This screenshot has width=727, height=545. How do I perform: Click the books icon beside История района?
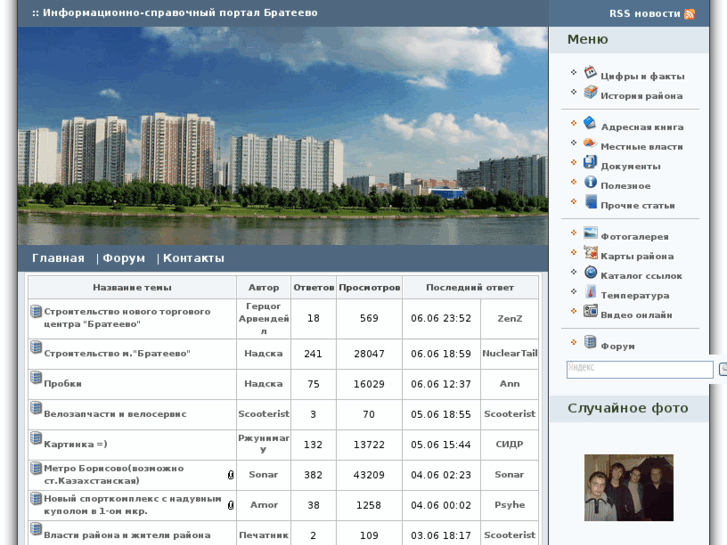click(x=590, y=92)
